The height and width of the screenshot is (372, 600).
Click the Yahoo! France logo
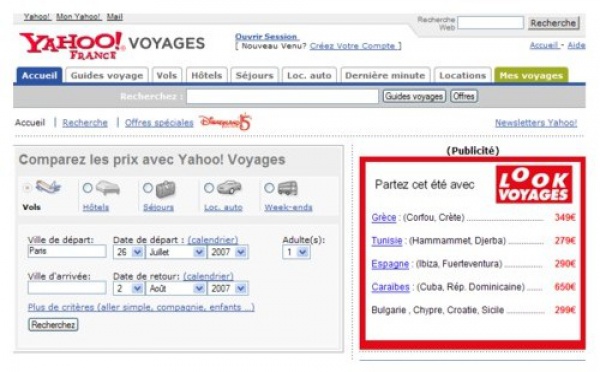(x=72, y=45)
